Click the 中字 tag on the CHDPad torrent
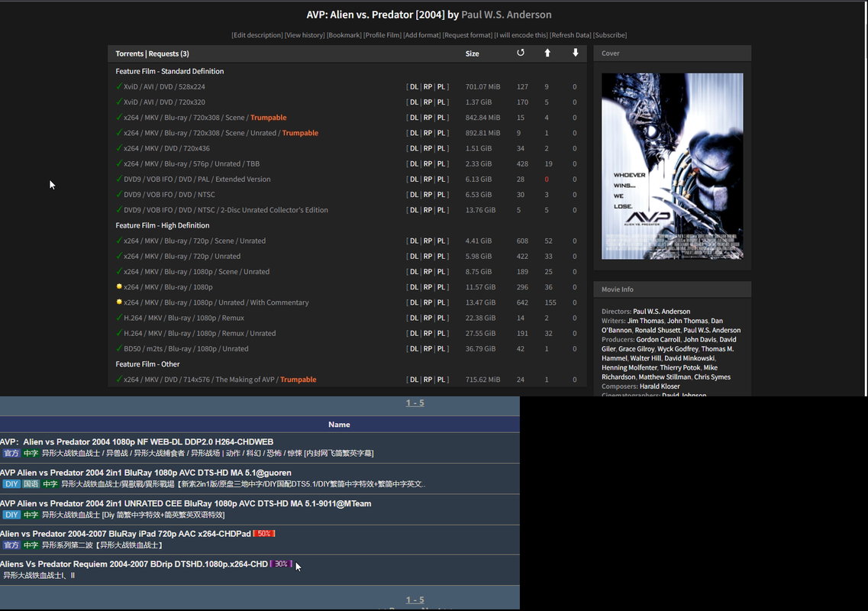This screenshot has width=868, height=611. click(31, 545)
